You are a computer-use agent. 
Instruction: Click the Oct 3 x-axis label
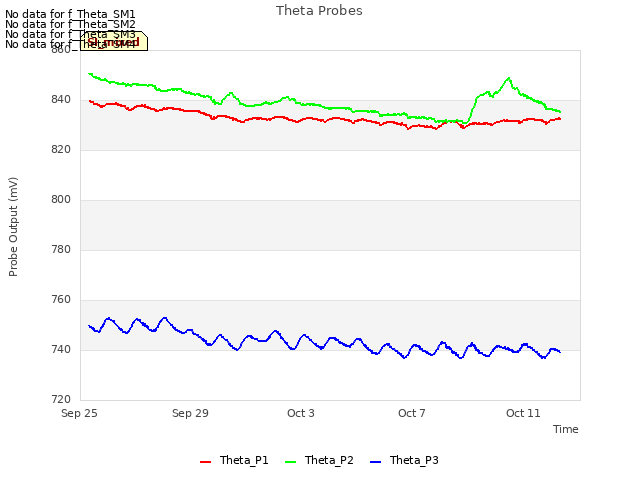click(301, 413)
